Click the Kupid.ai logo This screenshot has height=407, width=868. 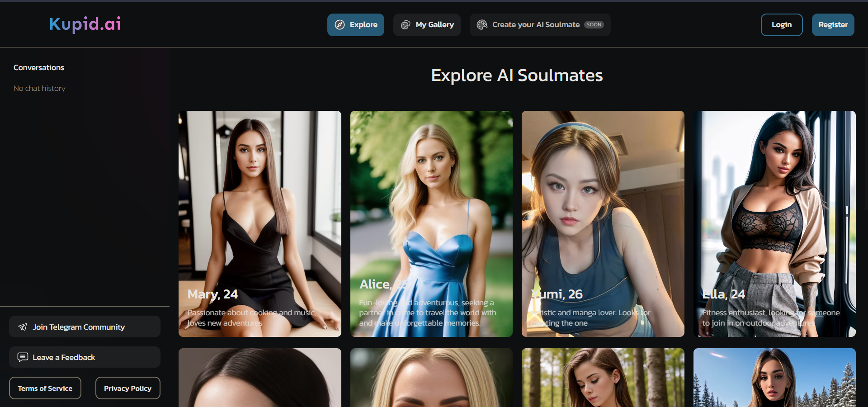tap(85, 24)
